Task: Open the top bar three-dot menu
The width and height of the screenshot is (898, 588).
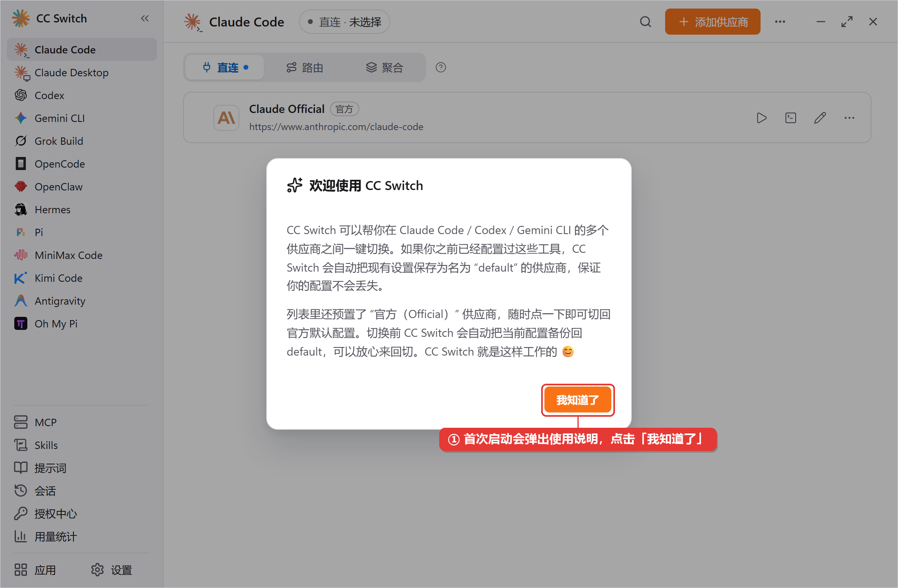Action: point(780,22)
